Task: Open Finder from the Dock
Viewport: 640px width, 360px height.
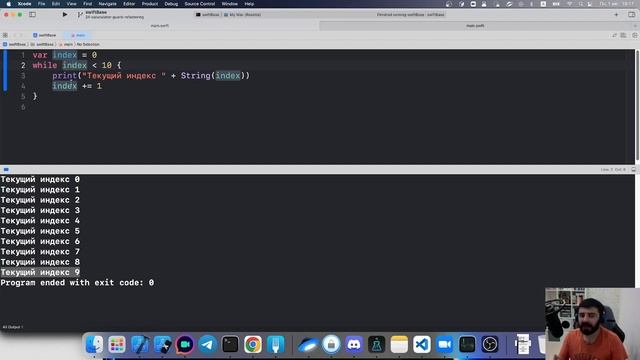Action: point(94,344)
